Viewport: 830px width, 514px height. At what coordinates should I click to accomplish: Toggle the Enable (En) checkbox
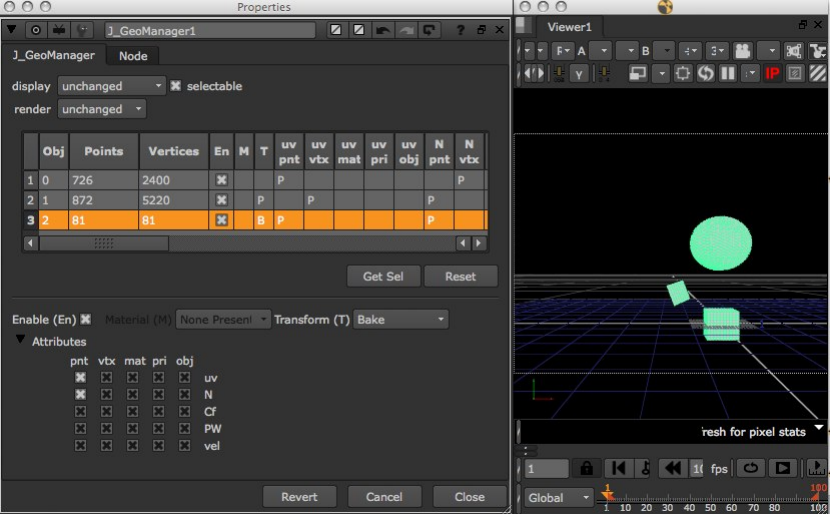click(86, 319)
